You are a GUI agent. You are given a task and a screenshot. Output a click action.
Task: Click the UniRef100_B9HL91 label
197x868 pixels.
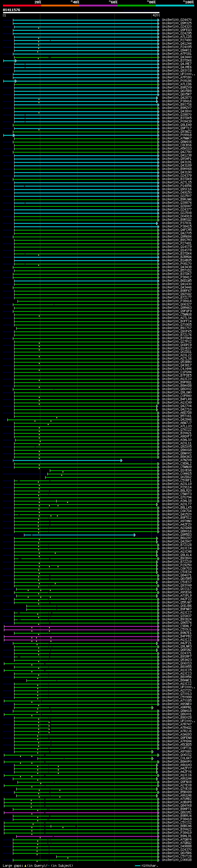coord(177,836)
